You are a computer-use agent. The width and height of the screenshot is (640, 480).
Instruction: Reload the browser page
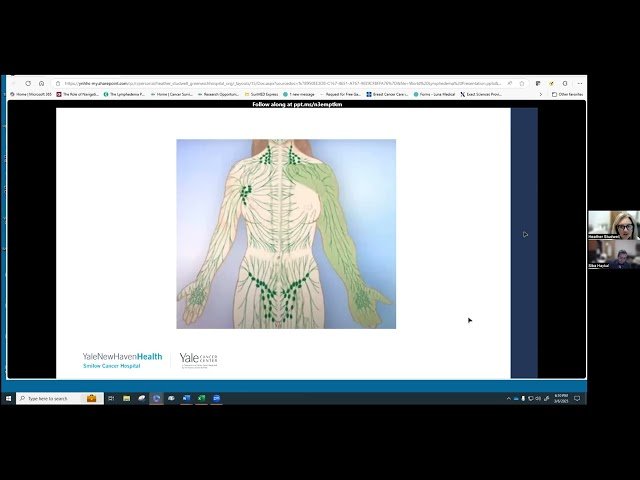click(x=28, y=83)
